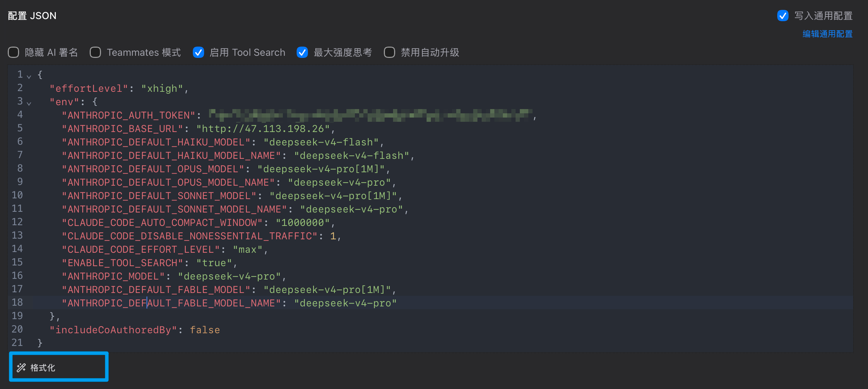Click the "ANTHROPIC_DEFAULT_FABLE_MODEL_NAME" key
The image size is (868, 389).
coord(171,303)
